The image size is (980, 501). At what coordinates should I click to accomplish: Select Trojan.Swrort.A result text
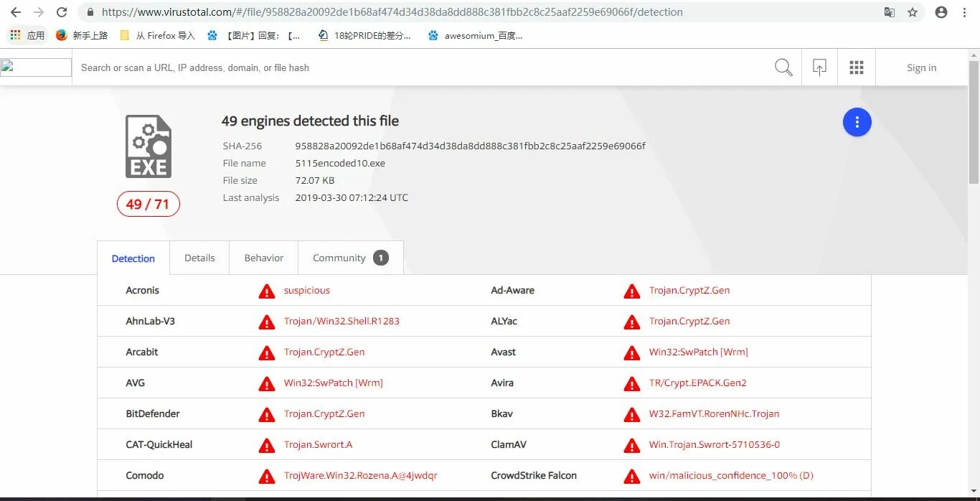318,444
